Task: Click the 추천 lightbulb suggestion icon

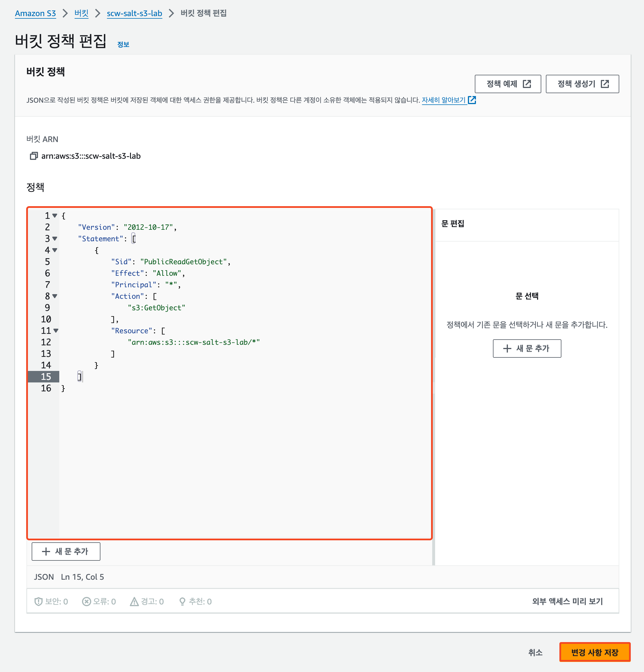Action: click(182, 601)
